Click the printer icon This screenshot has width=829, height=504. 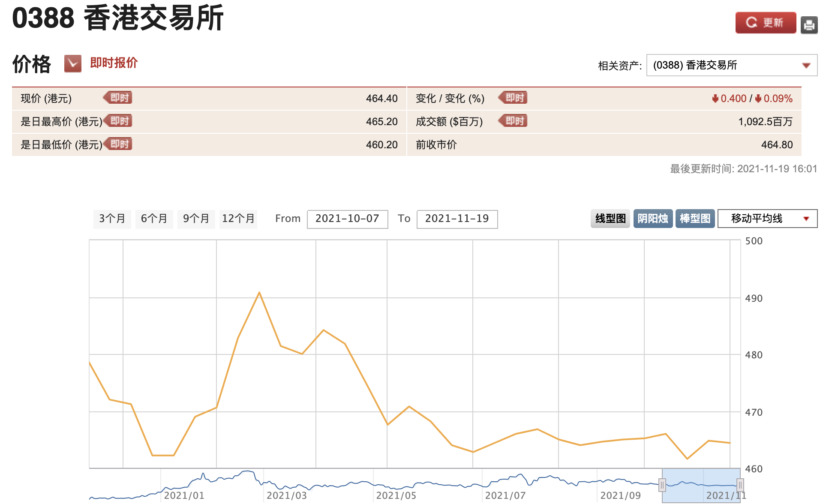coord(809,25)
